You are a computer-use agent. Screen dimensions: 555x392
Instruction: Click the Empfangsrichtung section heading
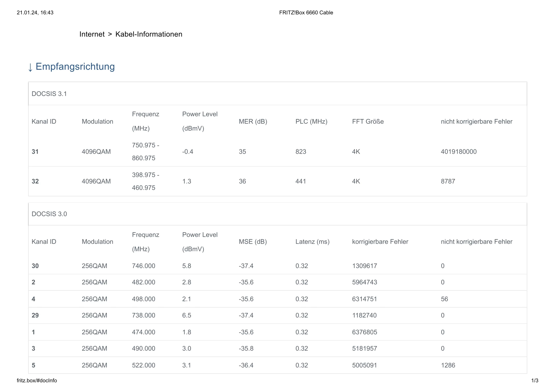(75, 67)
